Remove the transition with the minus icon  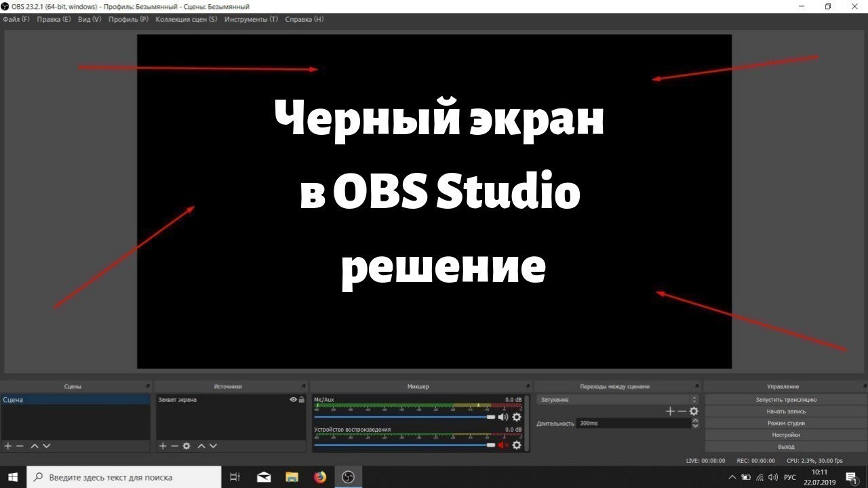pyautogui.click(x=682, y=411)
